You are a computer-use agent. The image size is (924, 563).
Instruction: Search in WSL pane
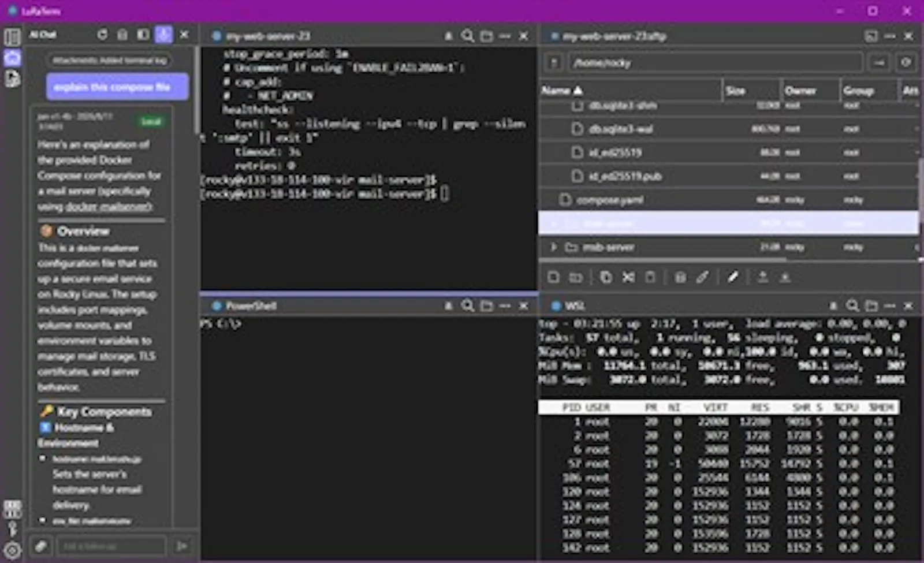point(852,305)
